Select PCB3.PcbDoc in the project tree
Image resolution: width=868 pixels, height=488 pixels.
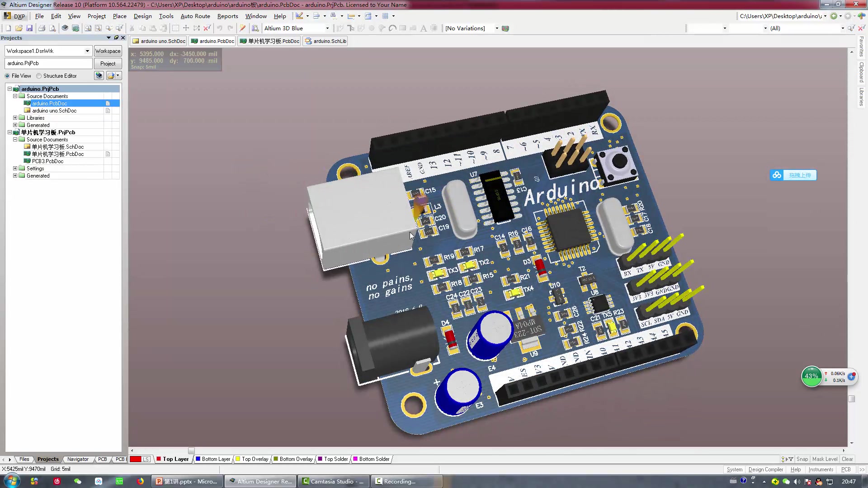click(x=47, y=161)
